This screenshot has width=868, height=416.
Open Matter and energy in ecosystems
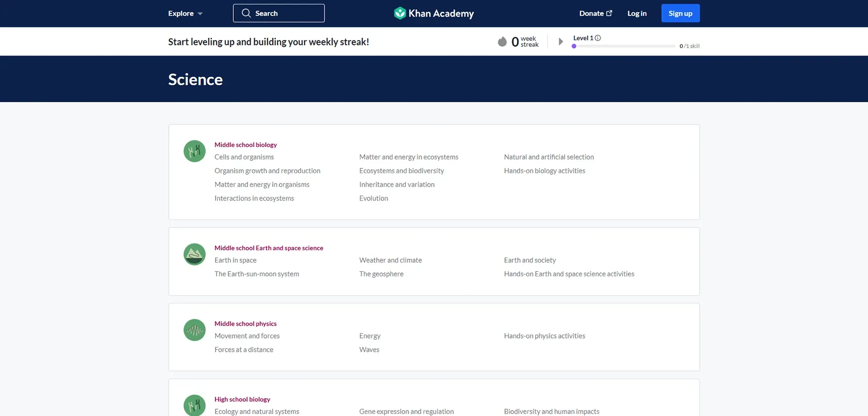[409, 157]
